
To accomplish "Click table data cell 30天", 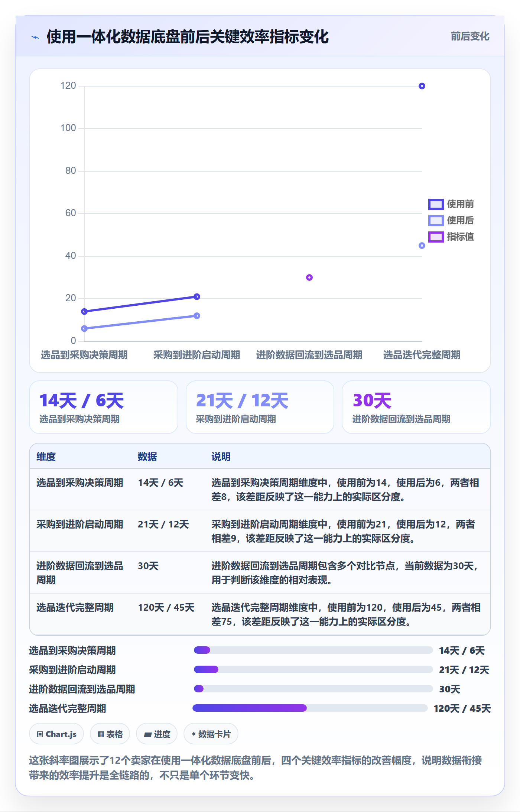I will tap(148, 566).
